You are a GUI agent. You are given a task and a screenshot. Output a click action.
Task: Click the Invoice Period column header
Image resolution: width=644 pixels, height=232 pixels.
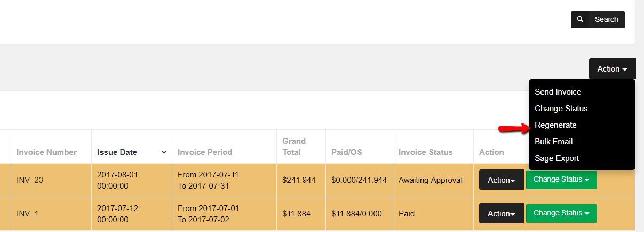(x=205, y=152)
